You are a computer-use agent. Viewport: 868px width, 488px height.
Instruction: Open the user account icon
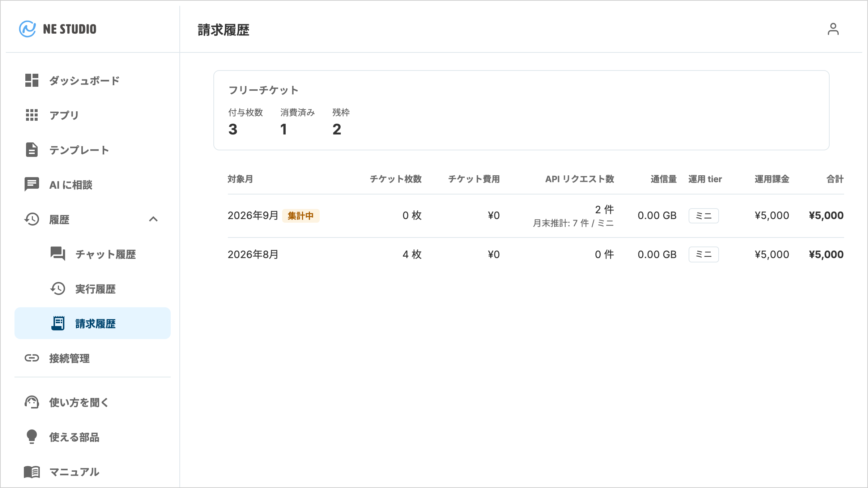[833, 29]
